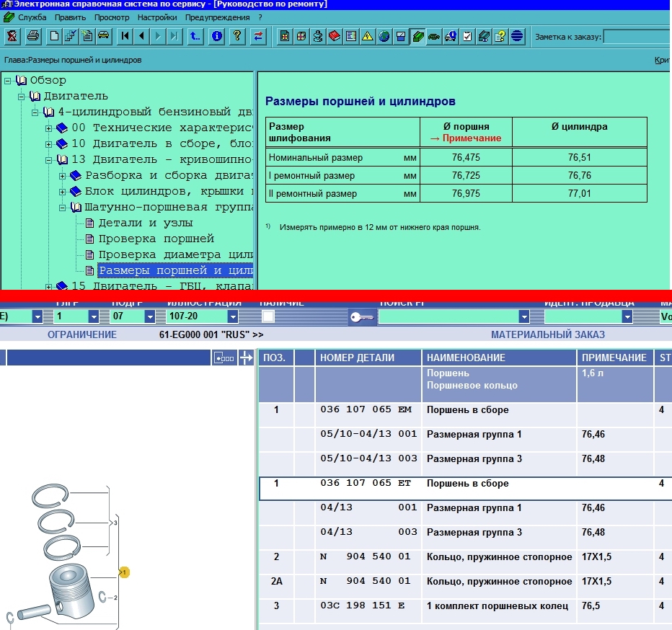
Task: Toggle the Наличие checkbox
Action: 268,316
